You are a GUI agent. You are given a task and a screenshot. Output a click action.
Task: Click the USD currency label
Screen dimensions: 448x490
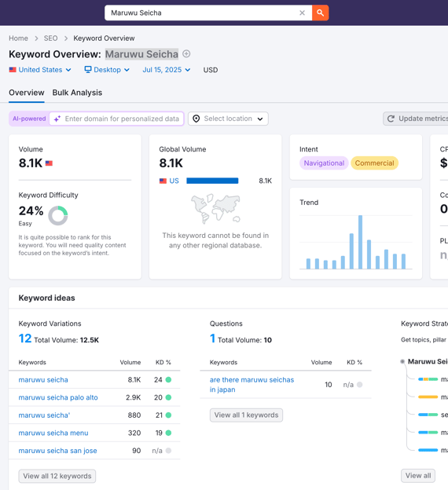coord(211,70)
